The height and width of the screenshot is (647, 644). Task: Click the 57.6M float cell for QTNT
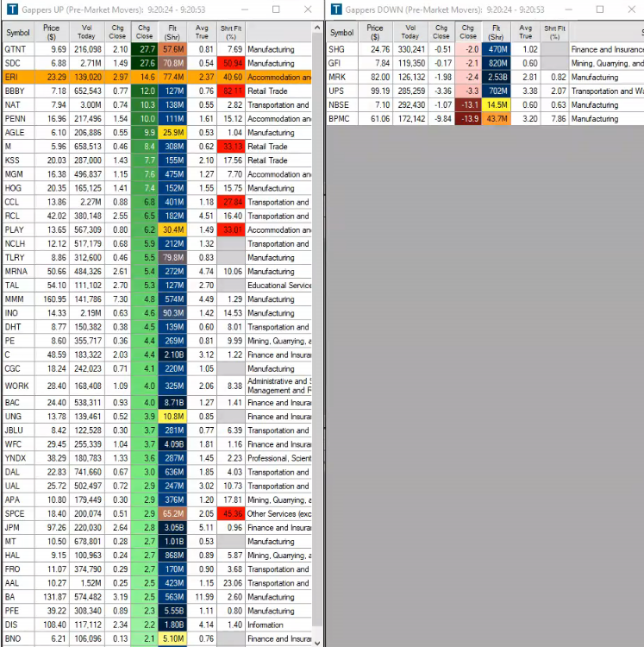tap(172, 49)
